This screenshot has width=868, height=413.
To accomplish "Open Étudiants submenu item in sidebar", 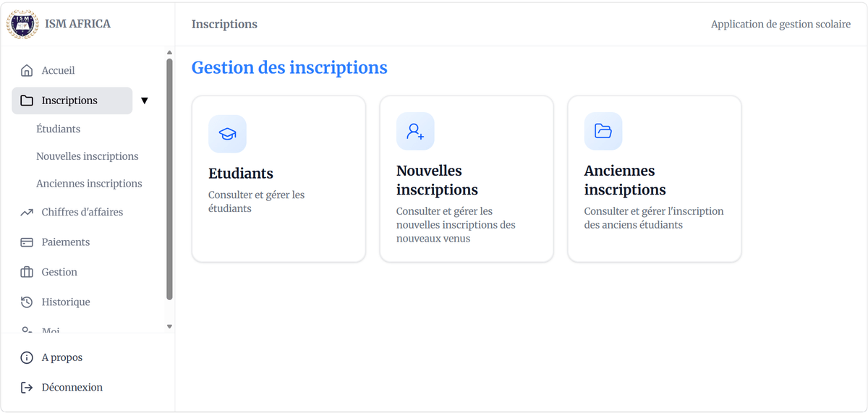I will coord(59,129).
